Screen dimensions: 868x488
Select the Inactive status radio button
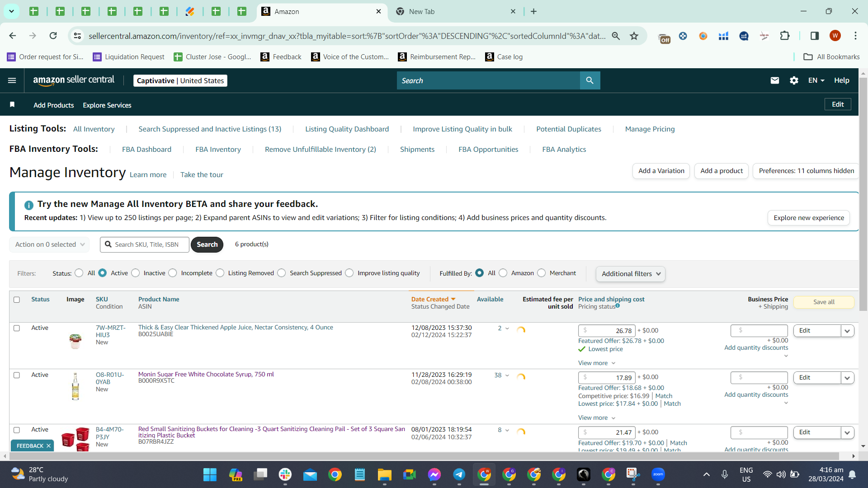point(136,273)
